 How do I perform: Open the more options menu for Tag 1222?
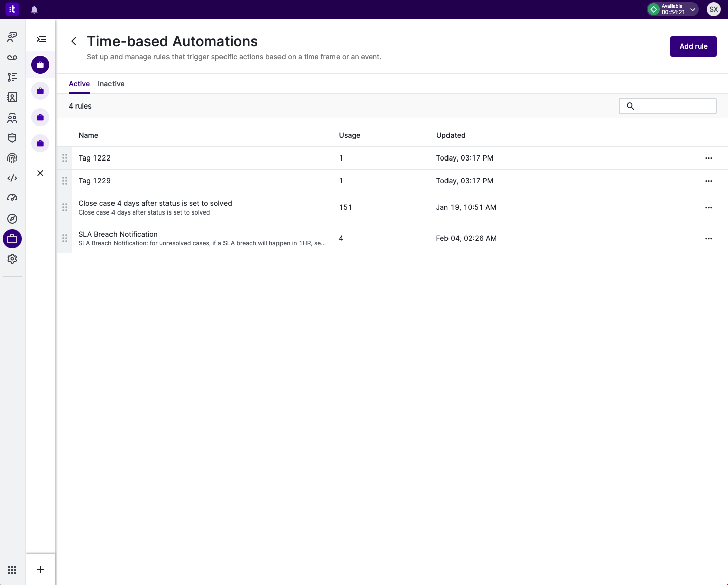(709, 158)
